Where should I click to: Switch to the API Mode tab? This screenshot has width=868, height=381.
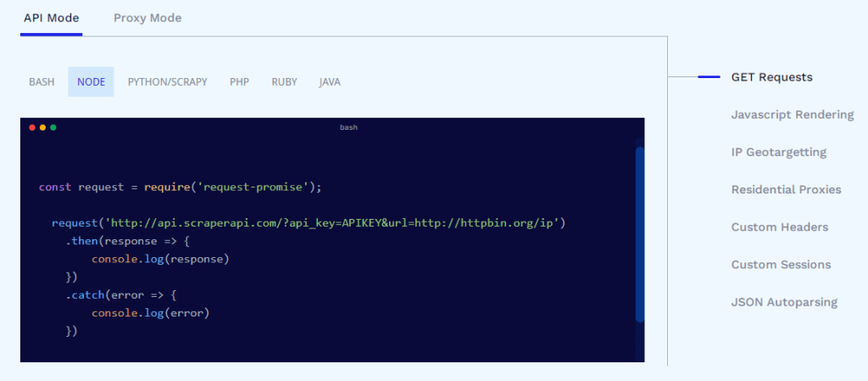(52, 18)
